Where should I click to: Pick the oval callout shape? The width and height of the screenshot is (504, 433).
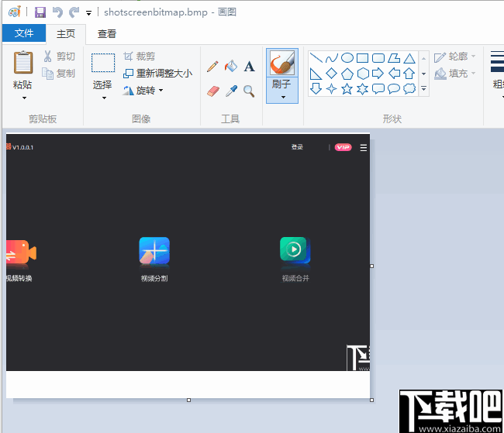pyautogui.click(x=394, y=88)
